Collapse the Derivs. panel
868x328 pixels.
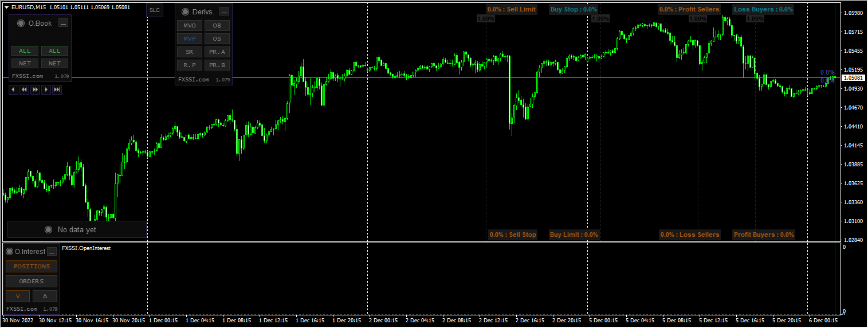click(x=225, y=11)
